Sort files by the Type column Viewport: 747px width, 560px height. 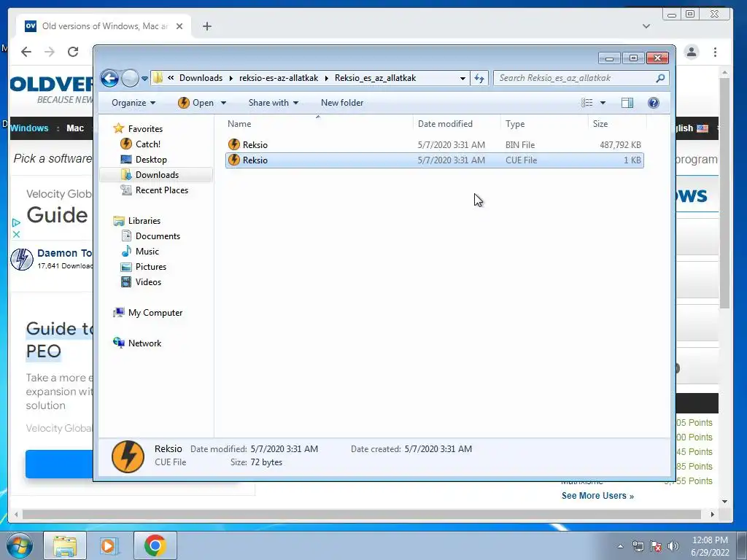(544, 124)
